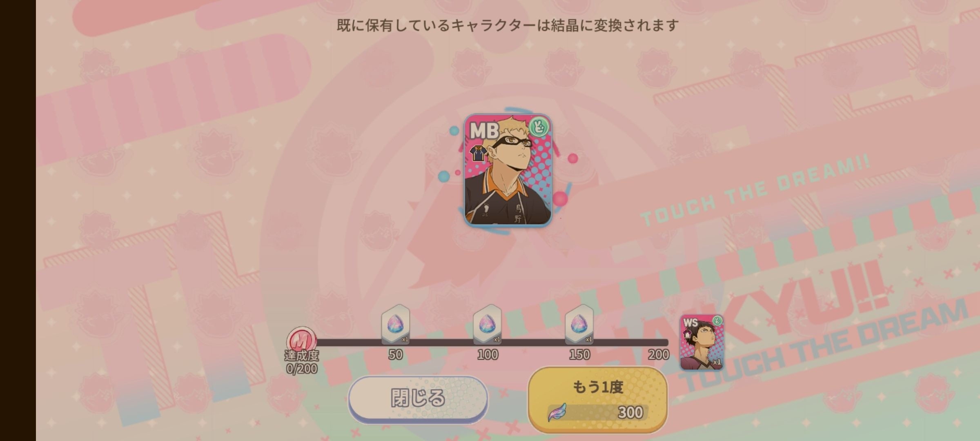The image size is (980, 441).
Task: Select the crystal reward above 50
Action: pyautogui.click(x=395, y=325)
